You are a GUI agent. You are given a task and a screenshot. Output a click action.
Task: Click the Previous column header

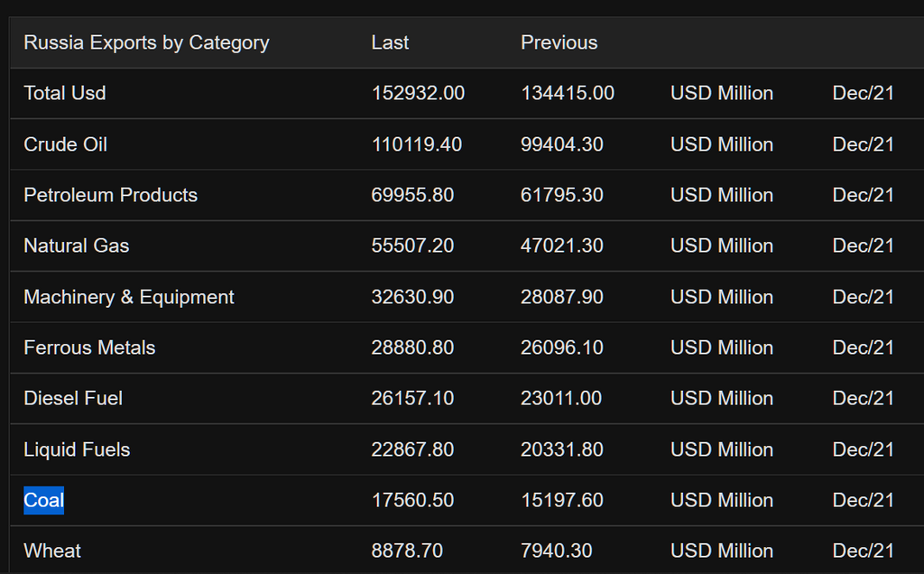tap(559, 42)
